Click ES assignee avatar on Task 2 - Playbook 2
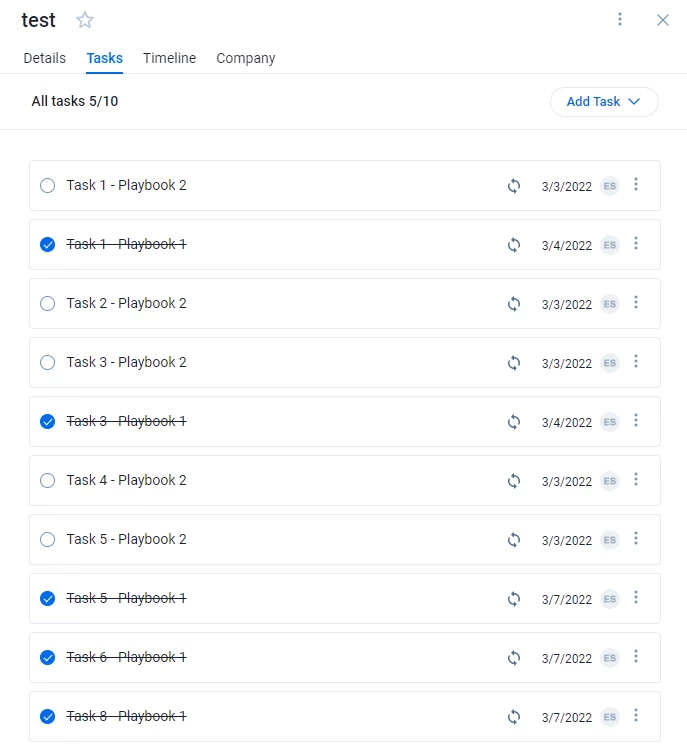Viewport: 687px width, 750px height. [x=609, y=304]
